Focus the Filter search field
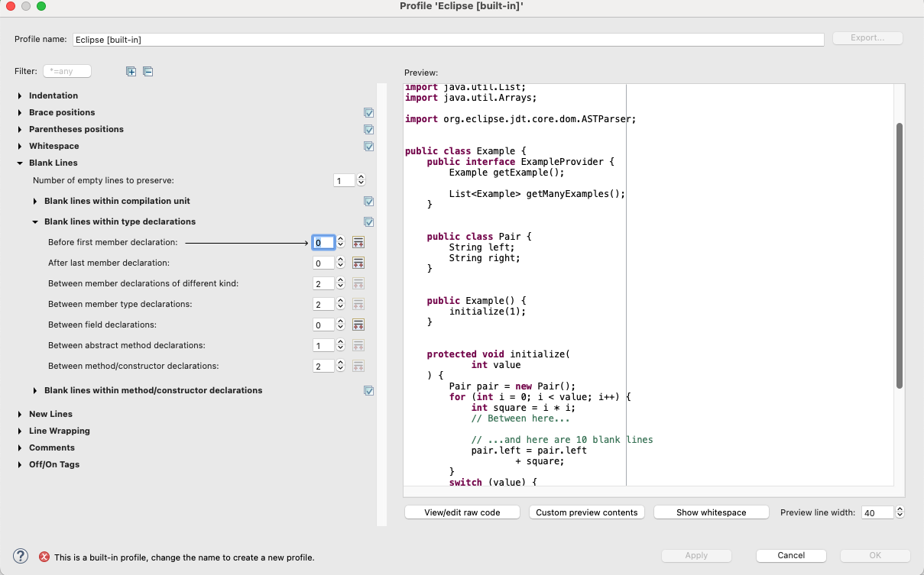Viewport: 924px width, 575px height. 67,71
